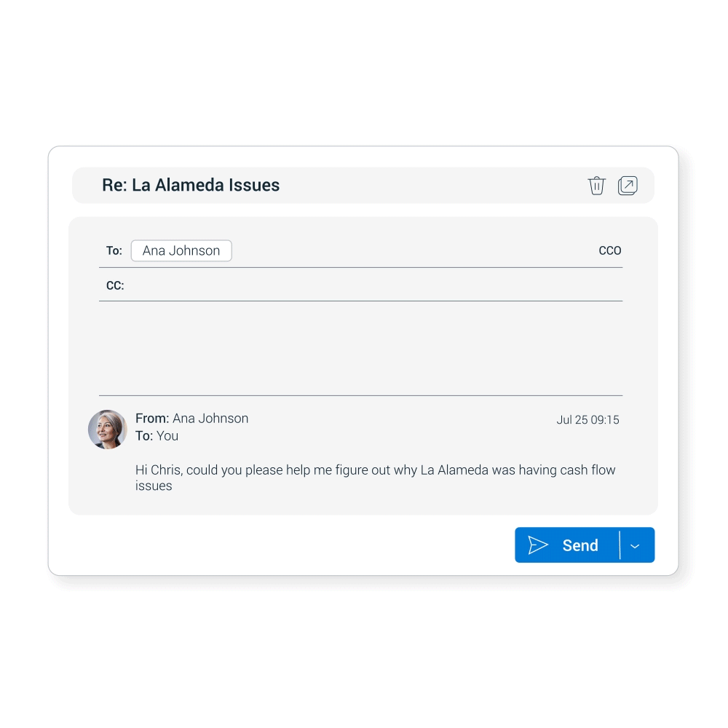Show the CCO recipients field
Screen dimensions: 728x728
click(609, 250)
